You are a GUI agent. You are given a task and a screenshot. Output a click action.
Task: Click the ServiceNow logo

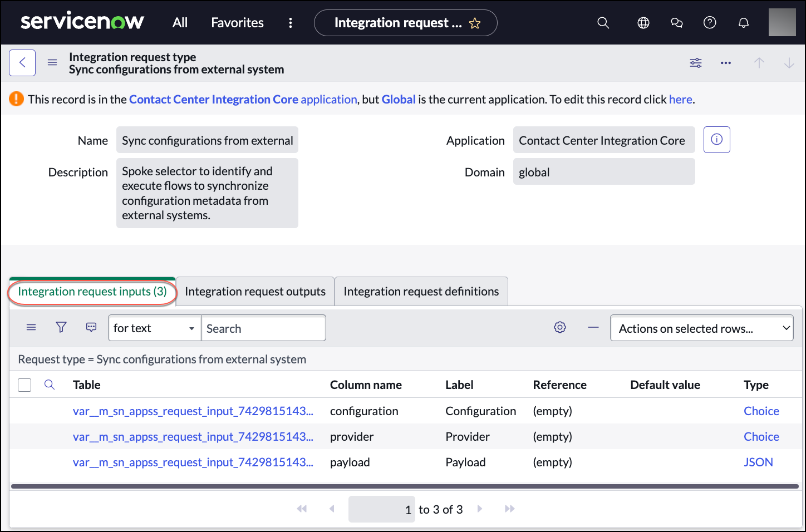tap(82, 22)
